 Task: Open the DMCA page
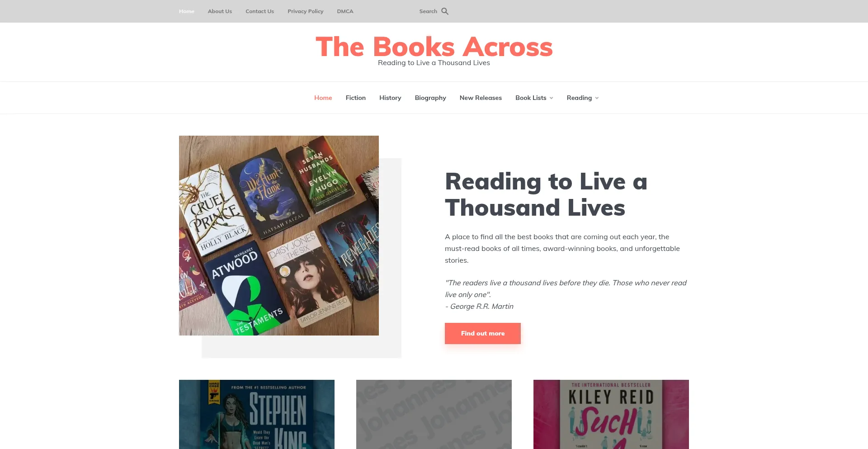pos(345,11)
